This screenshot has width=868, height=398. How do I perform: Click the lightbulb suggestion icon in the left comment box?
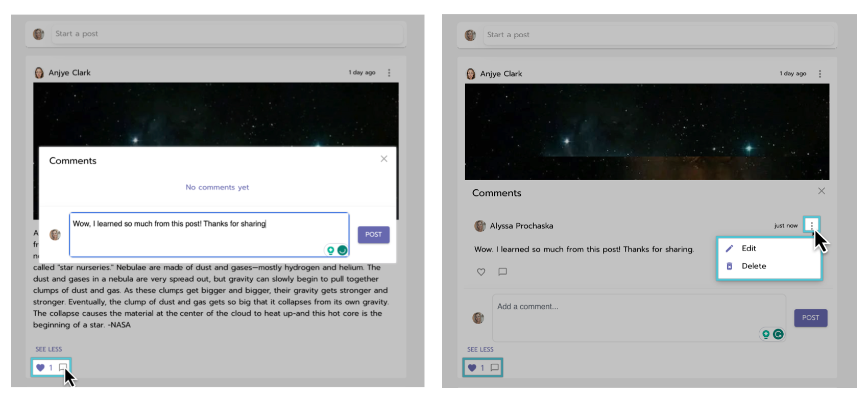[x=330, y=250]
